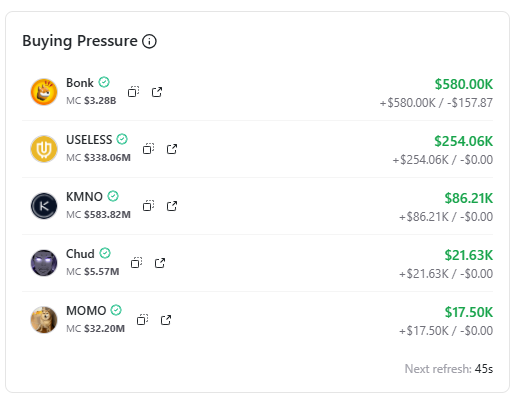Click the MOMO dog avatar

pyautogui.click(x=44, y=320)
